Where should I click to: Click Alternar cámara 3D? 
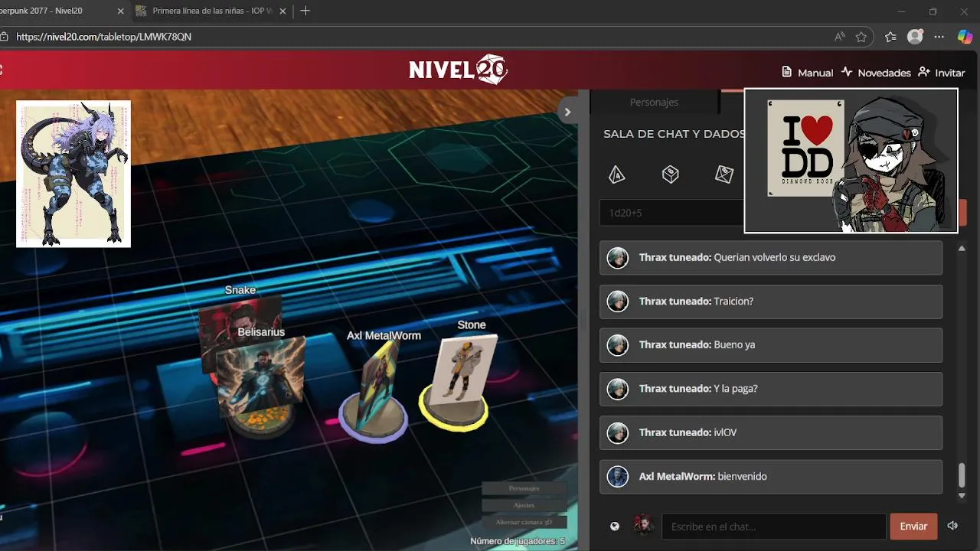pos(524,522)
